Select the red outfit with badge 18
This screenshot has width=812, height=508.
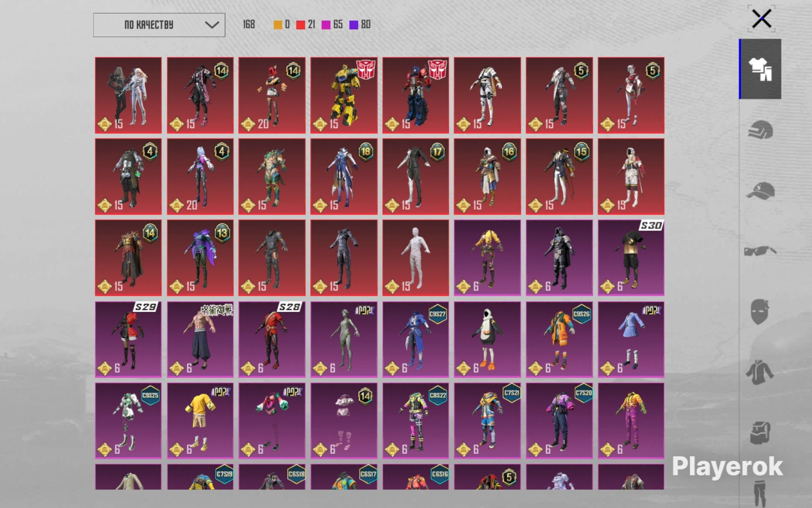pos(344,177)
